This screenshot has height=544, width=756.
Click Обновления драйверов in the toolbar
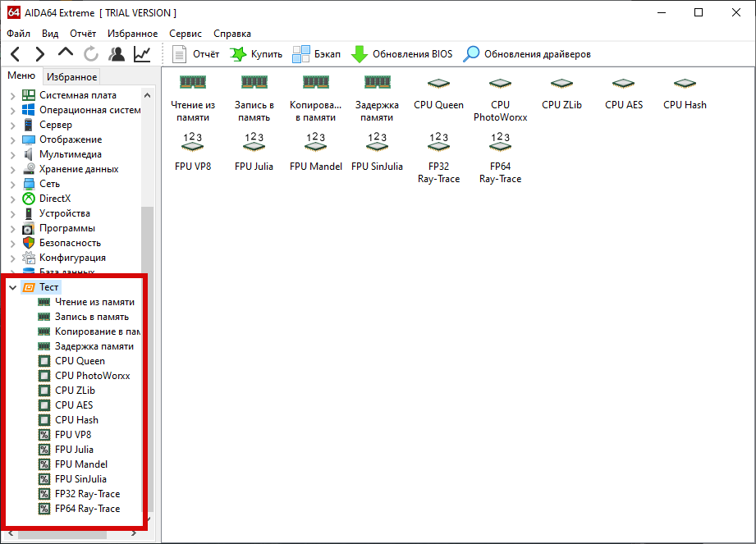pos(527,54)
